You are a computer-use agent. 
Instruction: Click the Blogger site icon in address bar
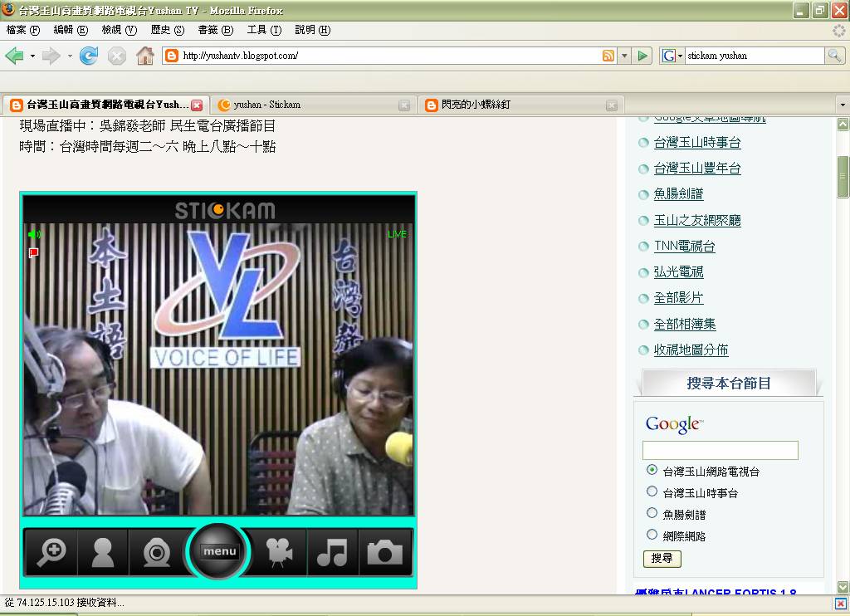click(x=172, y=56)
